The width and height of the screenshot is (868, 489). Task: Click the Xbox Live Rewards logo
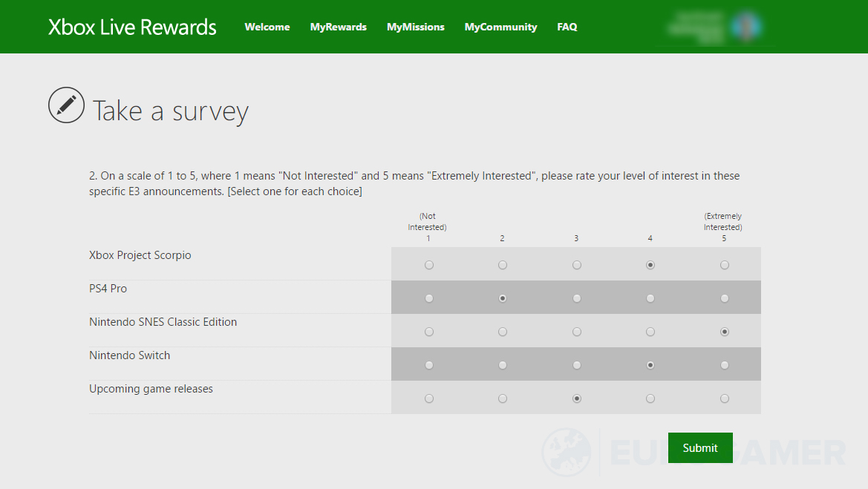tap(132, 27)
